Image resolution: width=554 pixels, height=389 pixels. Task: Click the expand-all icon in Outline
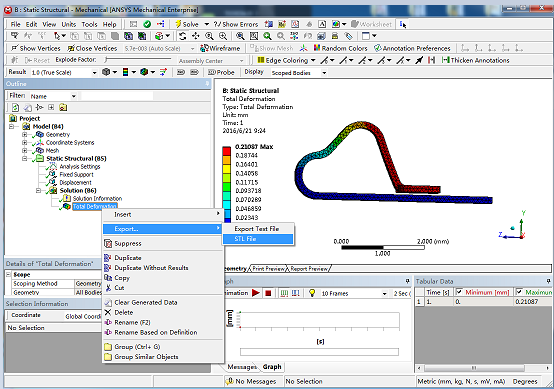point(51,107)
